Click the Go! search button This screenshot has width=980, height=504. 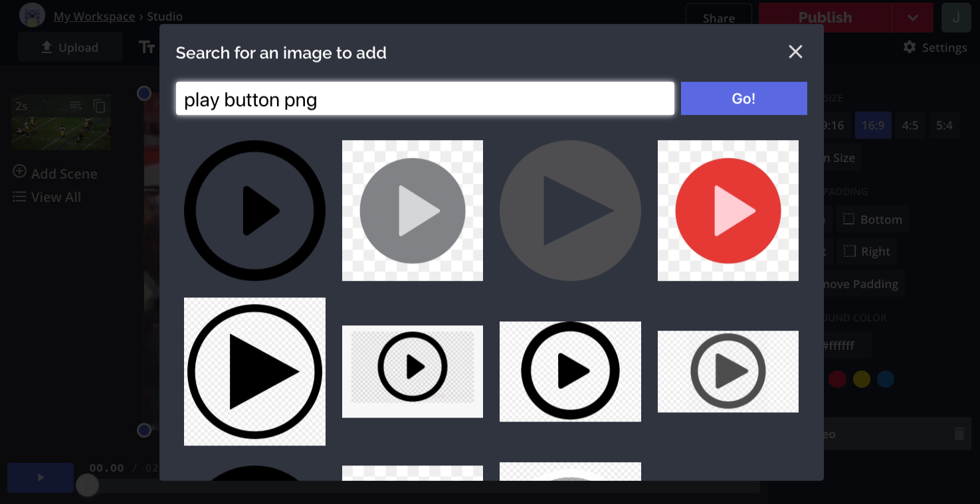(744, 98)
